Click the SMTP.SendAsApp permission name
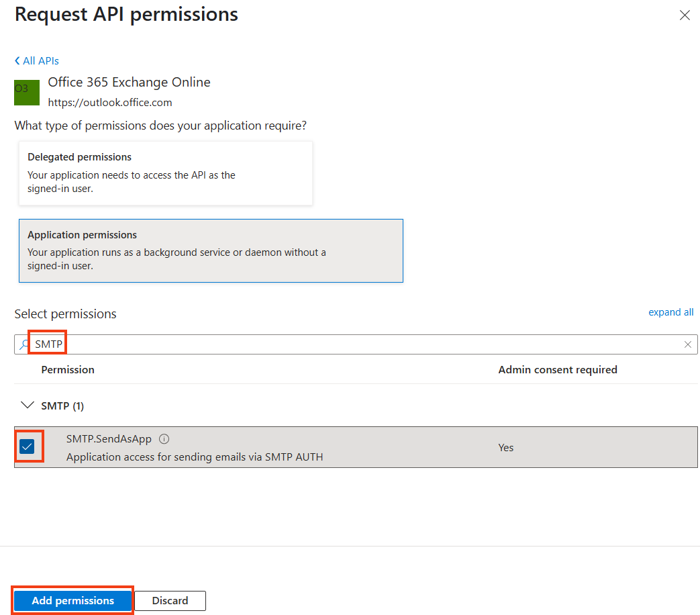 click(x=109, y=439)
